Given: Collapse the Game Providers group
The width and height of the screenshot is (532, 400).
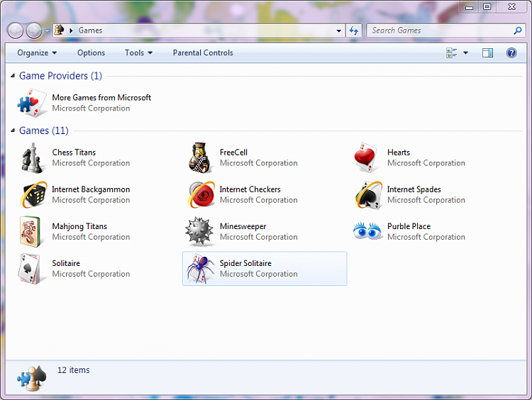Looking at the screenshot, I should click(13, 76).
